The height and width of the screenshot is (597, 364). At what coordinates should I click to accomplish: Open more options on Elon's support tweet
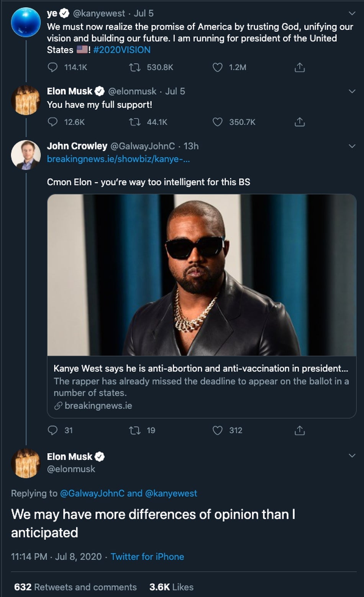click(351, 91)
